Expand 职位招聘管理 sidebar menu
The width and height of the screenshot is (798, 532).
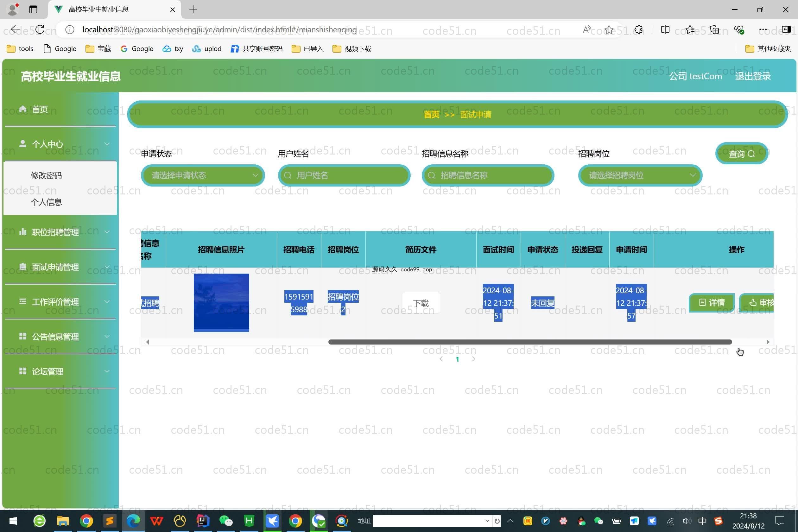point(60,232)
